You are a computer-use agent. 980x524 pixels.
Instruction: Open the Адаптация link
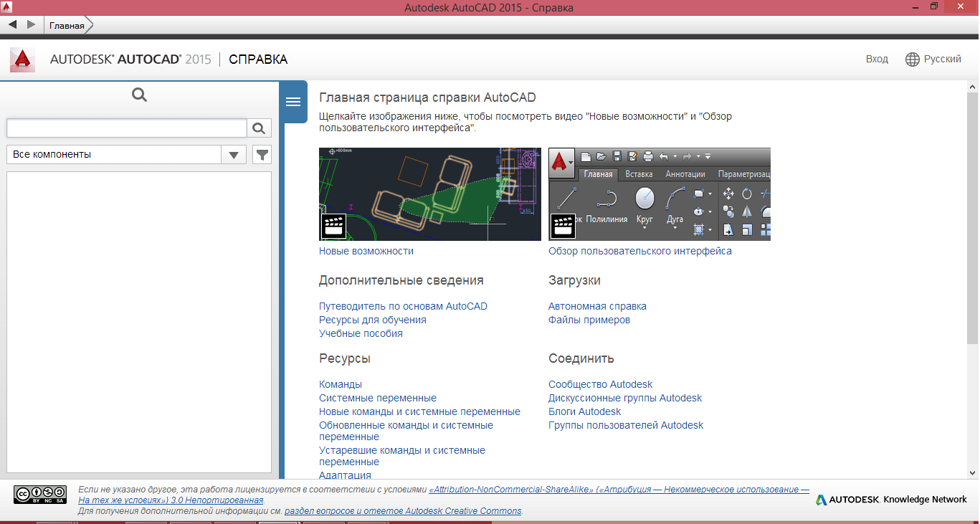click(345, 475)
